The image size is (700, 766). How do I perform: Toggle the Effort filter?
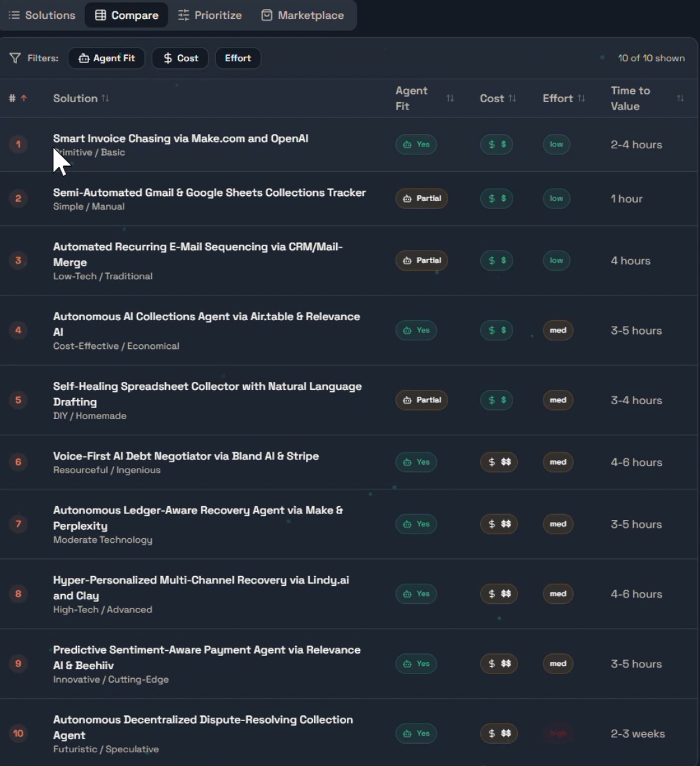click(238, 58)
